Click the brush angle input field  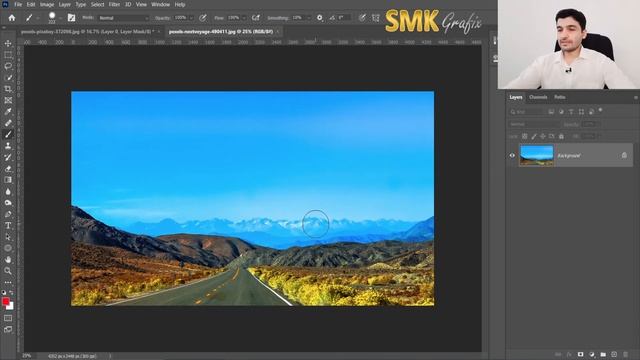[344, 18]
